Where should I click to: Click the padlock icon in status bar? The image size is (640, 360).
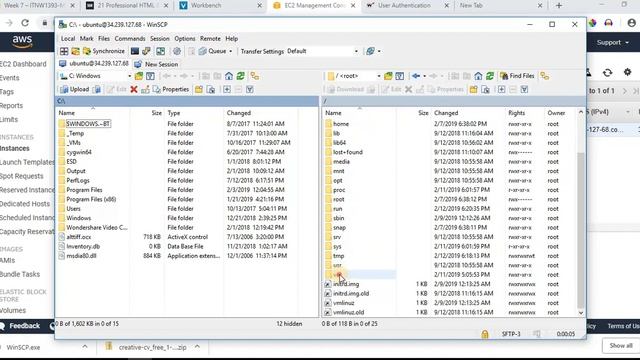484,334
